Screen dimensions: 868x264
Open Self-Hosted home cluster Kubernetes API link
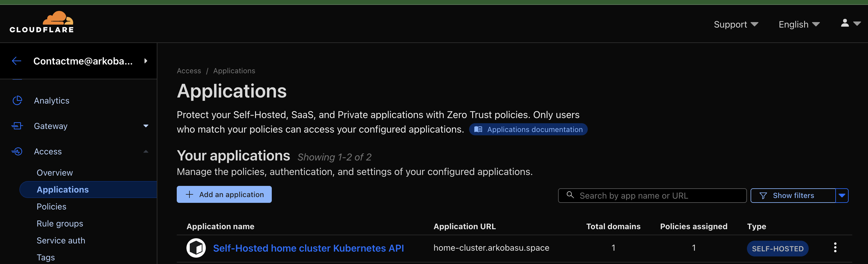pos(308,248)
